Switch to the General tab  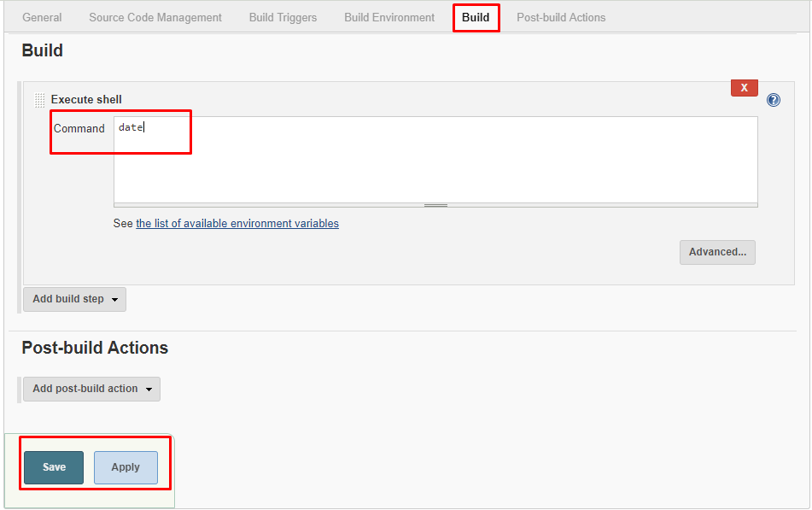coord(42,17)
